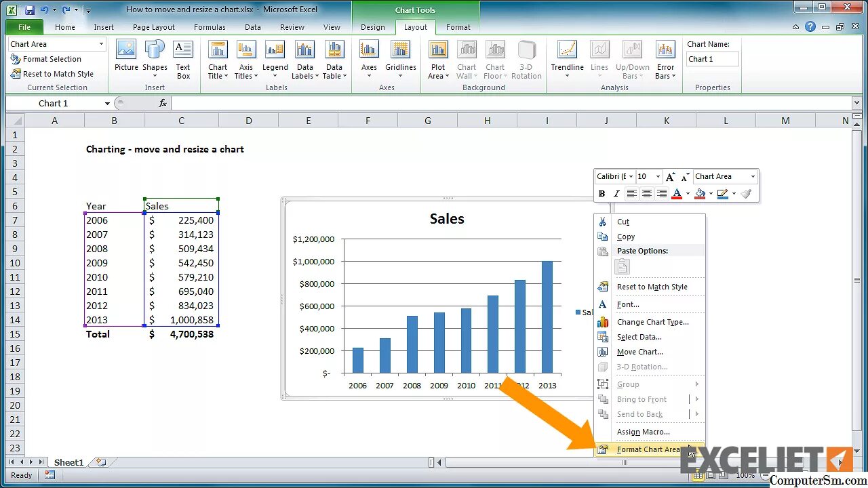Click the Chart Wall button

pyautogui.click(x=467, y=60)
